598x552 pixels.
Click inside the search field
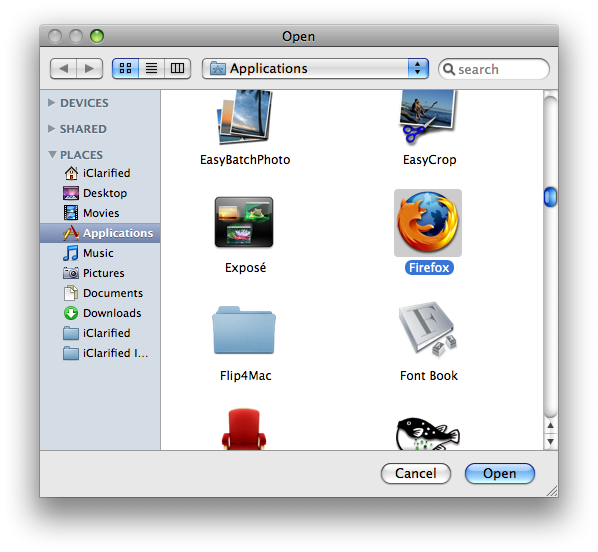click(494, 69)
